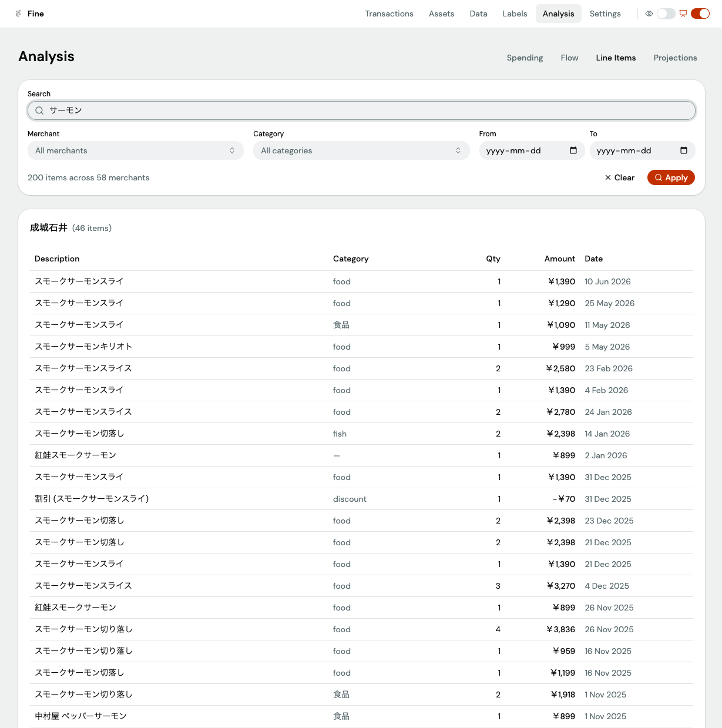This screenshot has height=728, width=722.
Task: Click the magnifier icon in the search field
Action: point(39,110)
